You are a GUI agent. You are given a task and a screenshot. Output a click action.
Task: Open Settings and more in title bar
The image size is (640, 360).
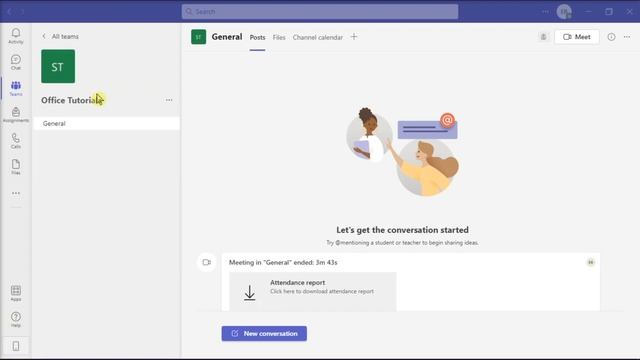[545, 11]
